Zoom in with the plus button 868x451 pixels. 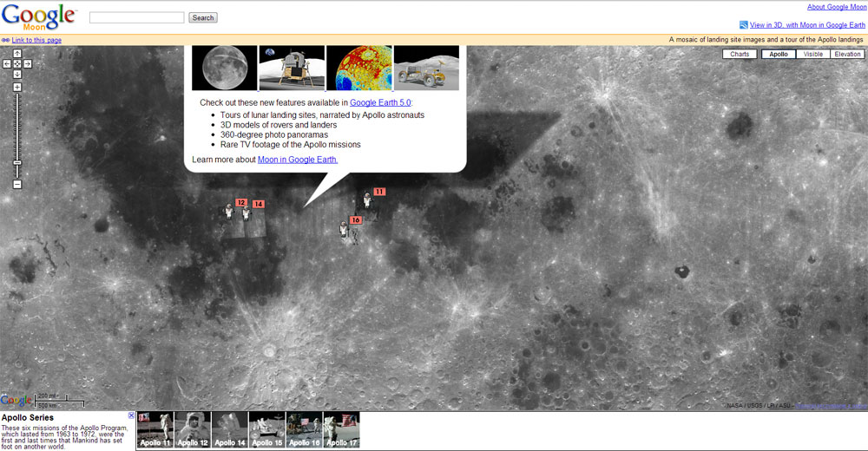point(17,88)
